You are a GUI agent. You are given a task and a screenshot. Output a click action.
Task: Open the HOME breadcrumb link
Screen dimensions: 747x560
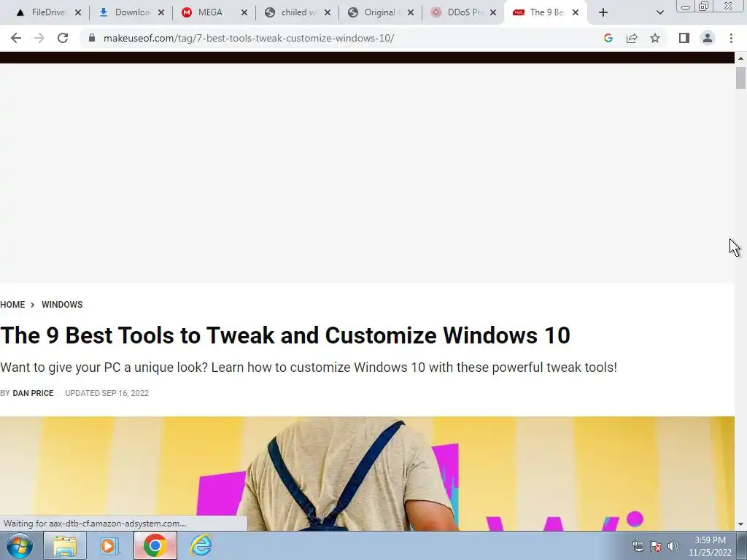[12, 304]
